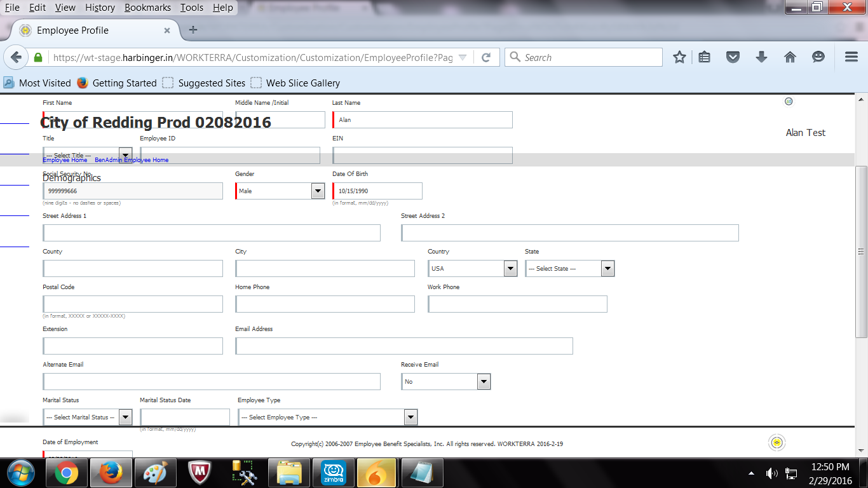Click the vertical page scrollbar
Screen dimensions: 868x488
tap(862, 251)
